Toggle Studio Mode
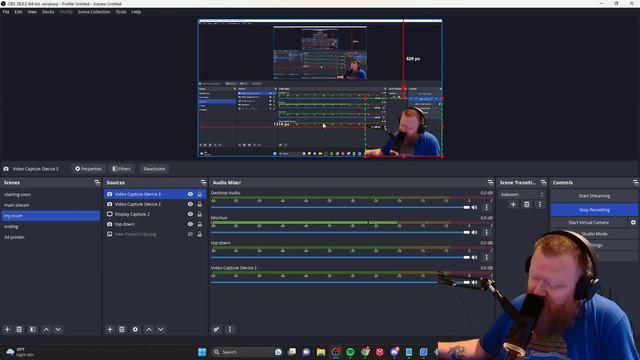 pyautogui.click(x=594, y=234)
